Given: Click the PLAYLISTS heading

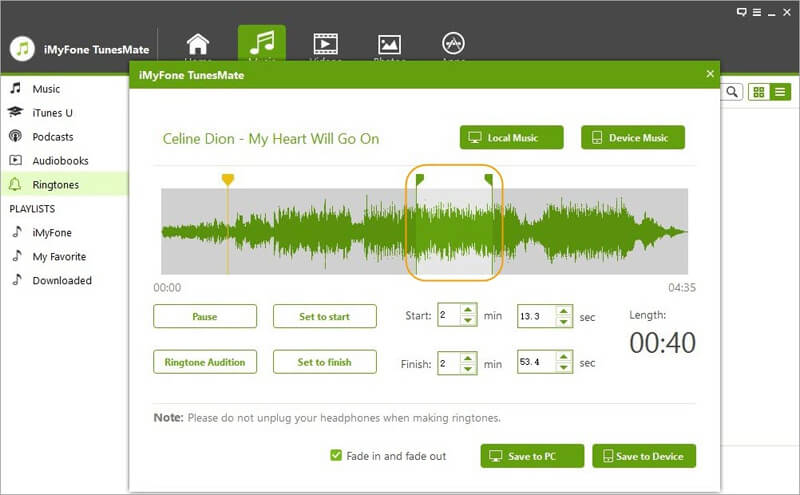Looking at the screenshot, I should (32, 209).
